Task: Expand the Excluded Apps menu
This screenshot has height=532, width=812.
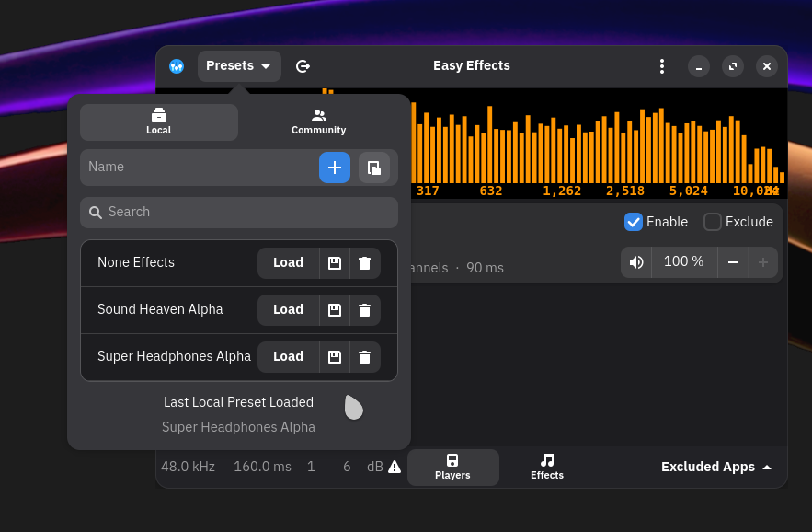Action: click(716, 468)
